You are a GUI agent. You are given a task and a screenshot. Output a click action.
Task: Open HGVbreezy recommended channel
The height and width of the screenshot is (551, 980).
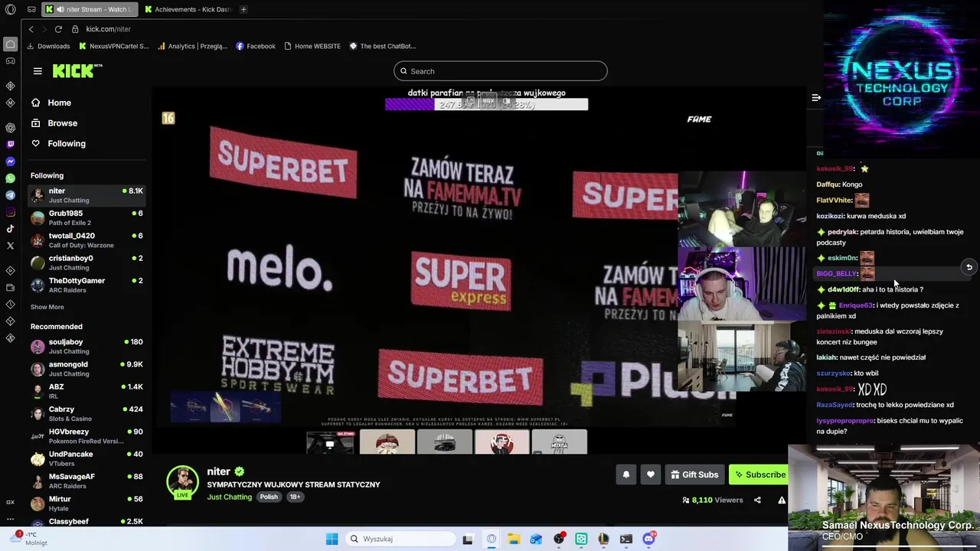coord(87,436)
